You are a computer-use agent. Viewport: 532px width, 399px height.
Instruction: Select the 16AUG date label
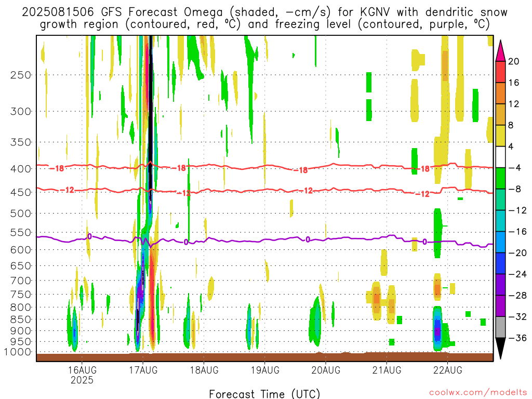(x=82, y=370)
